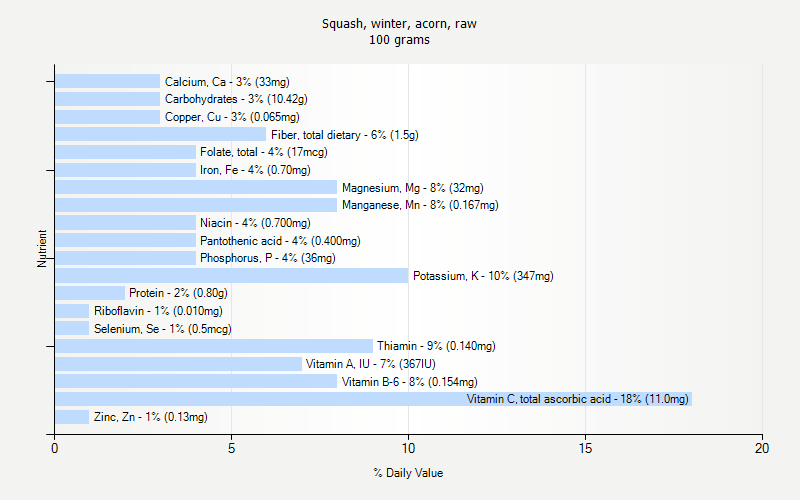The image size is (800, 500).
Task: Click the Zinc, Zn - 1% (0.13mg) label
Action: [151, 417]
